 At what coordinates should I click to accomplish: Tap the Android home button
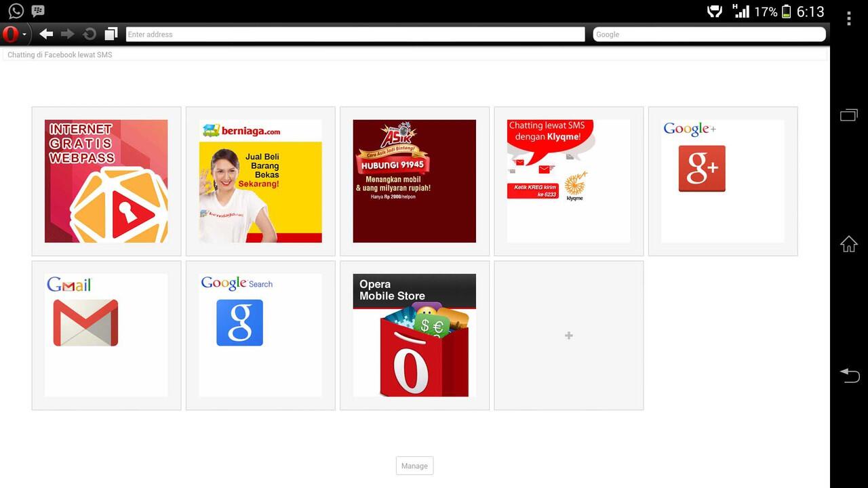point(849,244)
